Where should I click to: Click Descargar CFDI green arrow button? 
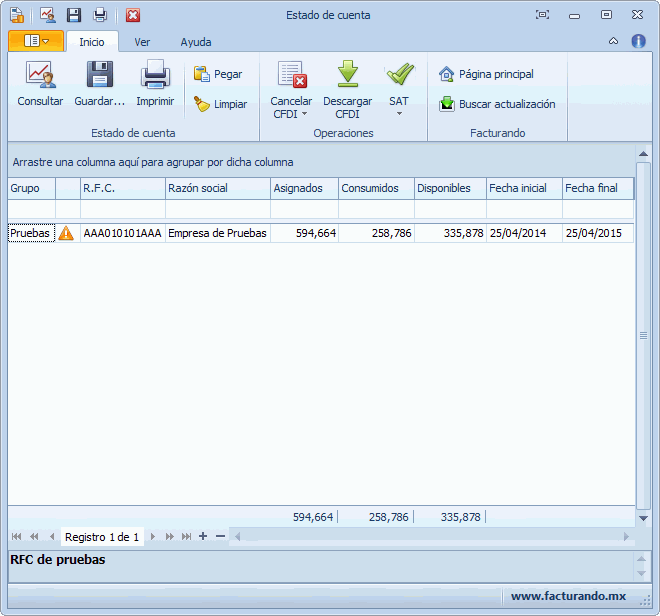pos(347,89)
